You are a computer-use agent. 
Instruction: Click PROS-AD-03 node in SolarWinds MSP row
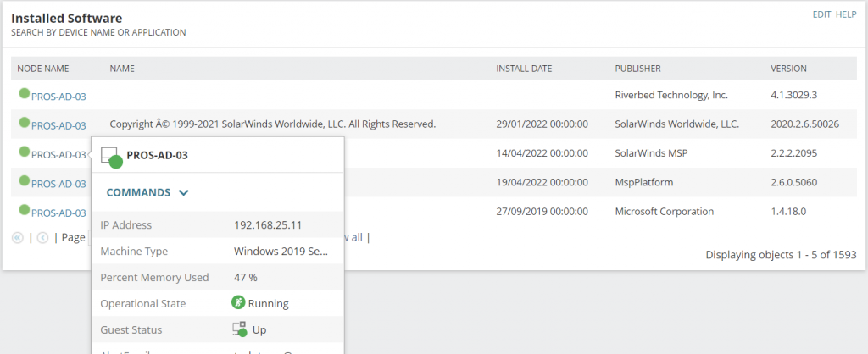(58, 155)
